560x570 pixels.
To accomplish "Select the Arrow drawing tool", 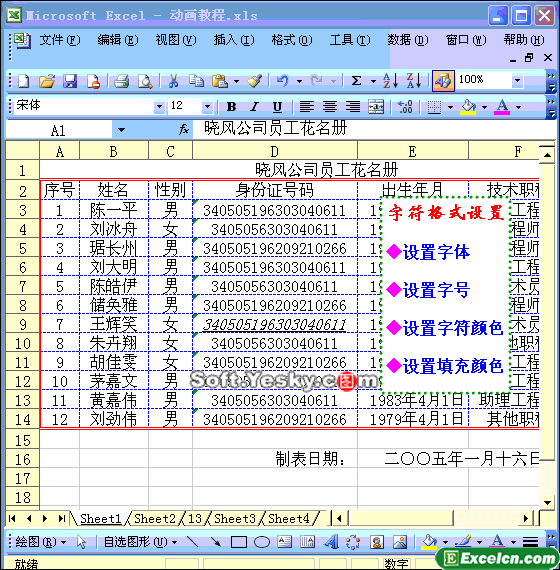I will coord(215,542).
